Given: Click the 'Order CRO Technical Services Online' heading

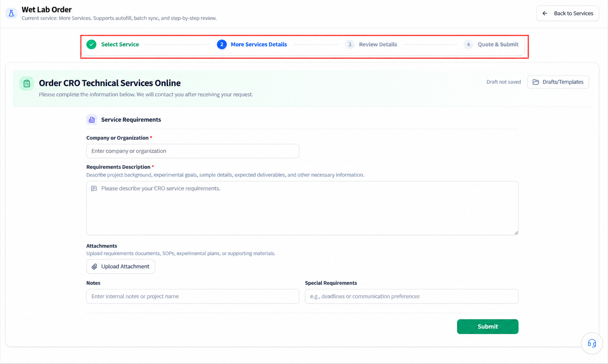Looking at the screenshot, I should [x=110, y=83].
